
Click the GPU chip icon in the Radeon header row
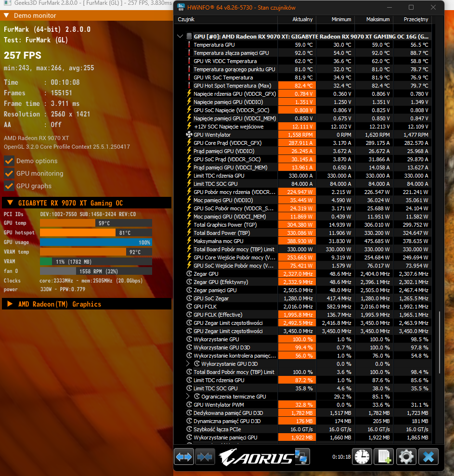tap(189, 37)
